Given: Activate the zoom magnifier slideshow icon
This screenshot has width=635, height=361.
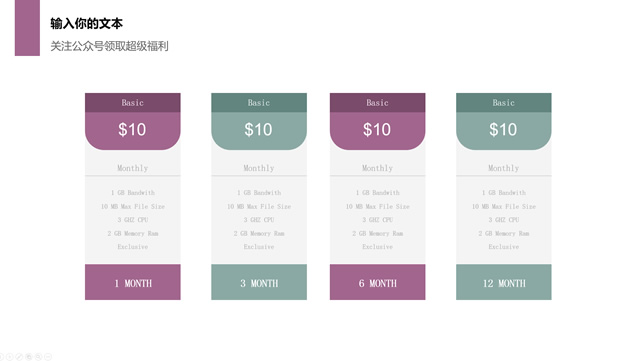Looking at the screenshot, I should 38,357.
